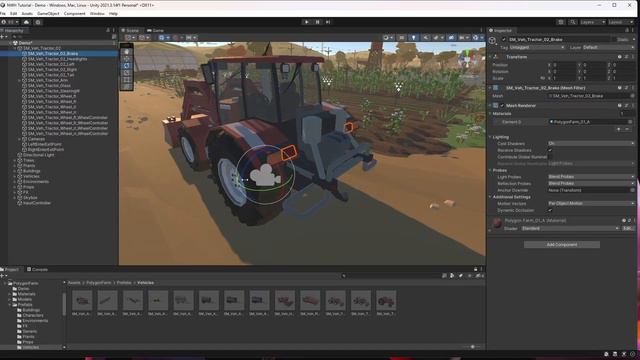Viewport: 640px width, 360px height.
Task: Open Transform component help icon
Action: [x=620, y=57]
